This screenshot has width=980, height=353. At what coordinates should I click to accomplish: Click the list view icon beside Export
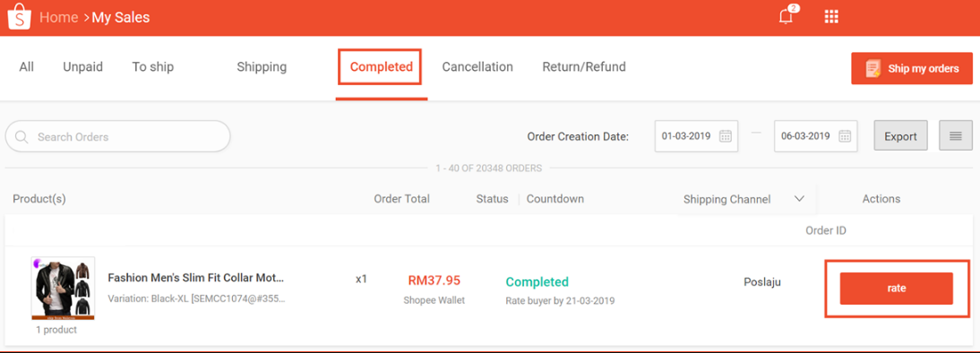pos(956,136)
